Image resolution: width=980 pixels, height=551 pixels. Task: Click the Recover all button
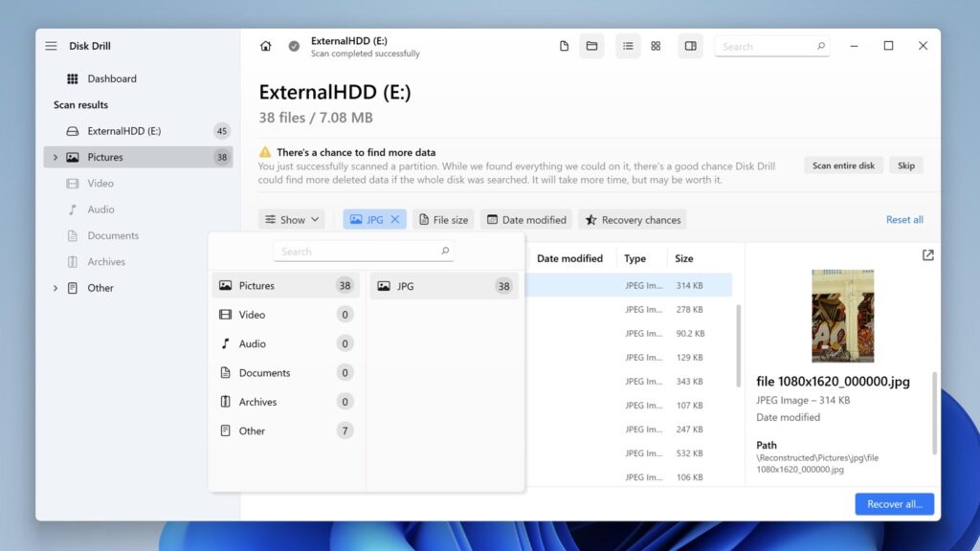pyautogui.click(x=894, y=504)
